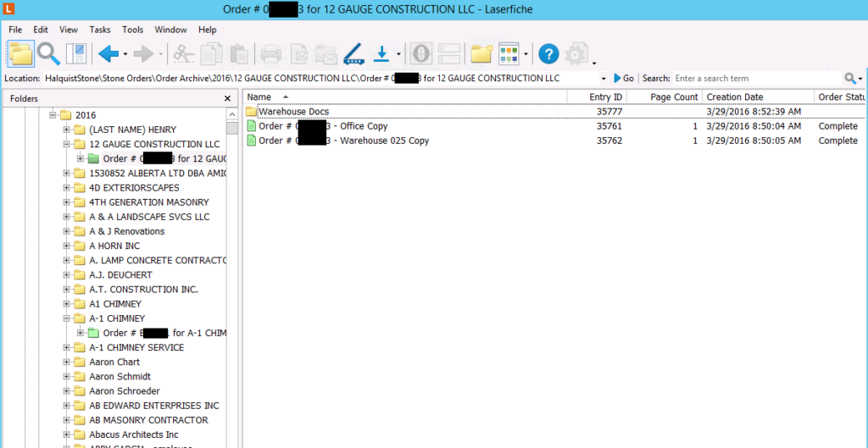
Task: Select the A-1 CHIMNEY SERVICE folder
Action: 136,347
